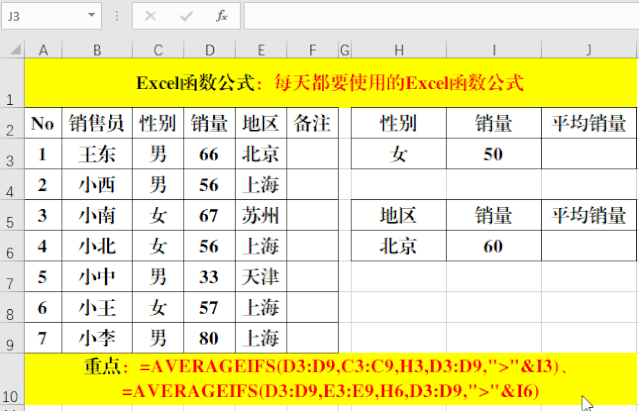Click the '地区' header in column H
The height and width of the screenshot is (411, 639).
399,215
